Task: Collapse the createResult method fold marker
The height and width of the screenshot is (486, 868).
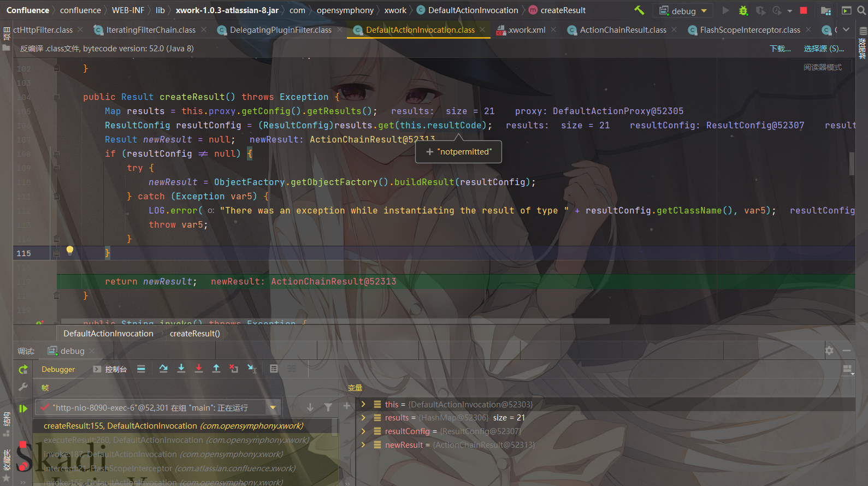Action: click(x=56, y=97)
